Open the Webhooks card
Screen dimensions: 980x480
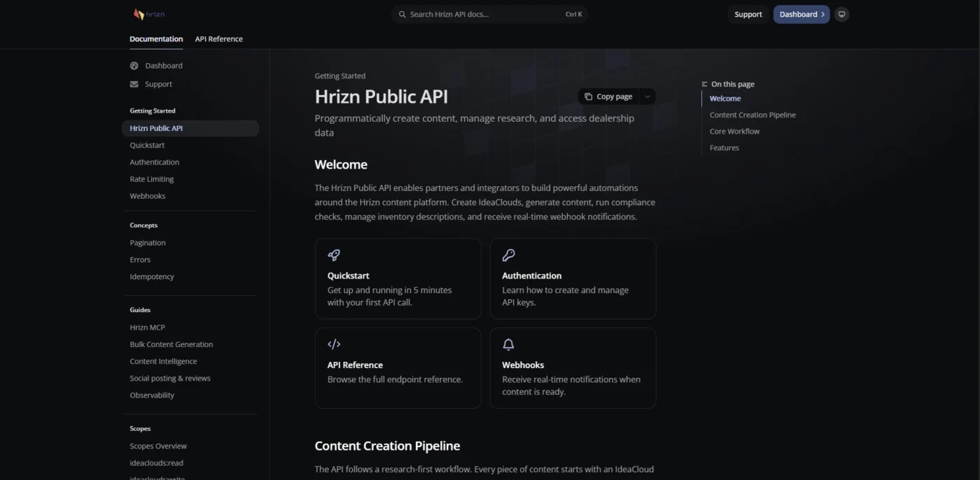coord(573,368)
